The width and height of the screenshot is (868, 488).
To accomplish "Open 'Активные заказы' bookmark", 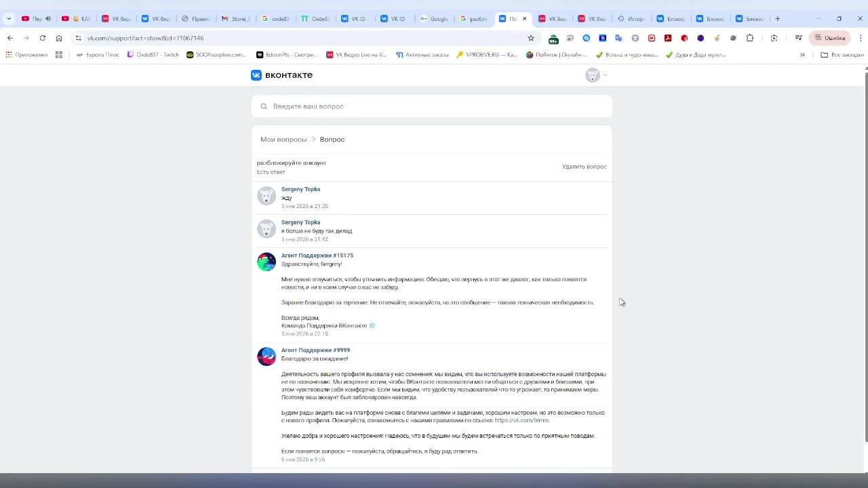I will coord(422,54).
